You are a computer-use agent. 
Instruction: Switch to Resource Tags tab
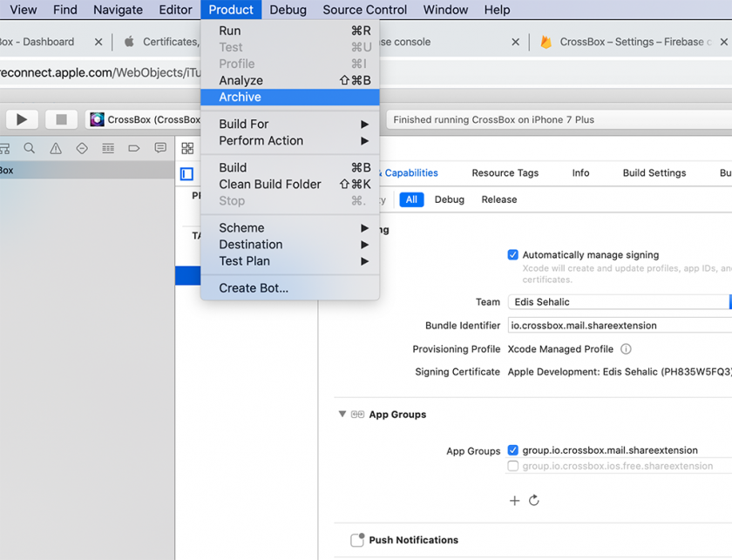505,172
